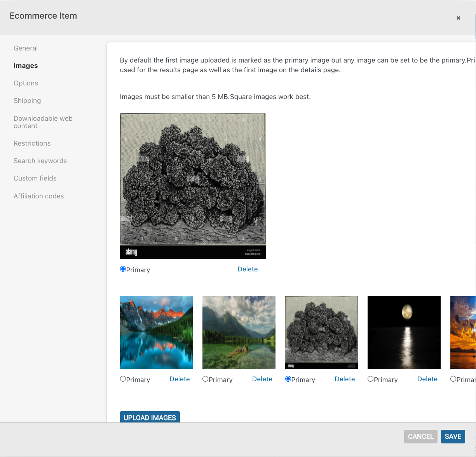The width and height of the screenshot is (476, 457).
Task: Click the blue mountain lake thumbnail
Action: click(x=156, y=333)
